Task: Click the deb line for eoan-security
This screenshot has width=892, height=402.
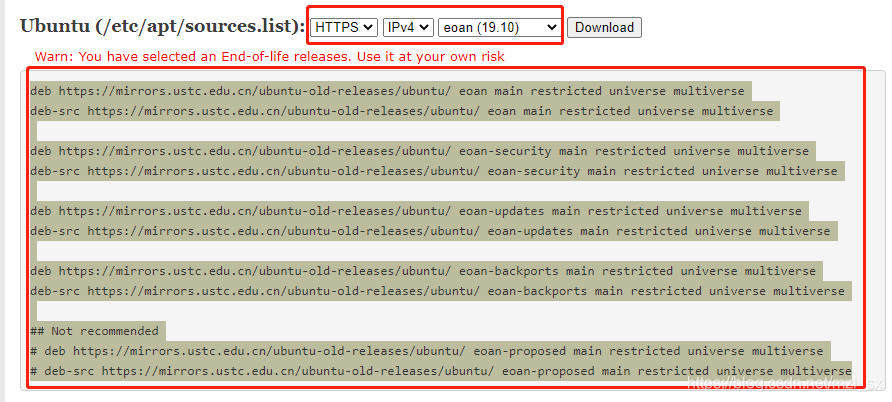Action: point(419,151)
